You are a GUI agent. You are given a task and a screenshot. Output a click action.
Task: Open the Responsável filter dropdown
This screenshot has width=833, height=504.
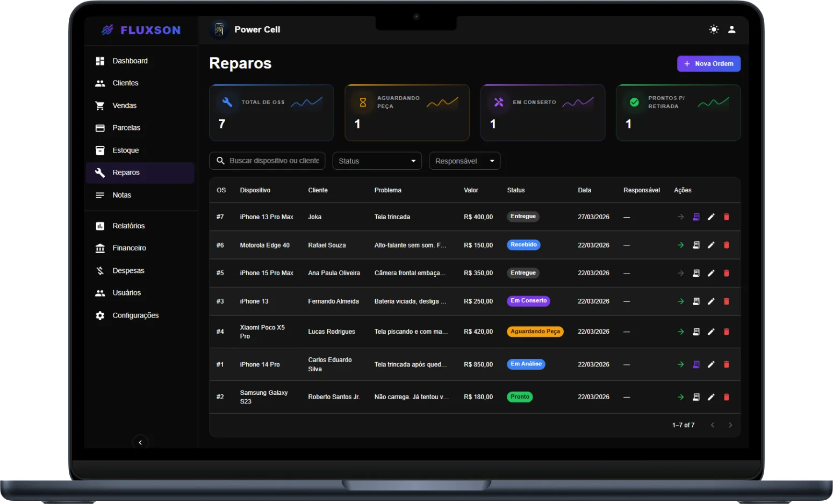[465, 161]
